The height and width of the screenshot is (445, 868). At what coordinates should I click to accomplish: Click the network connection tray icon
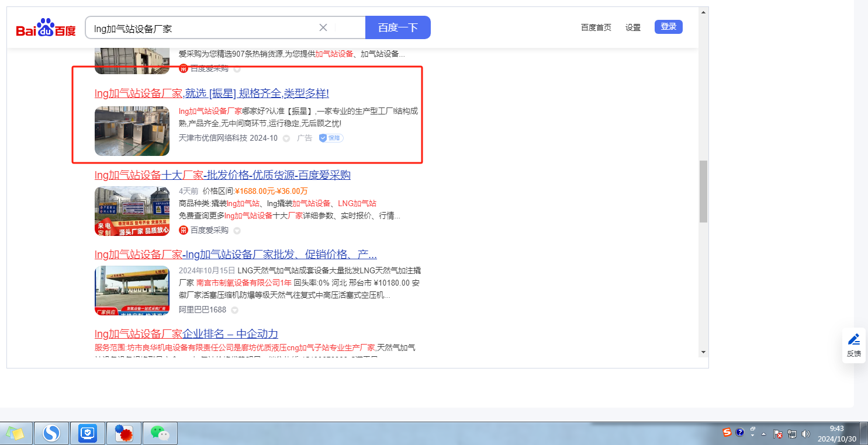tap(792, 434)
